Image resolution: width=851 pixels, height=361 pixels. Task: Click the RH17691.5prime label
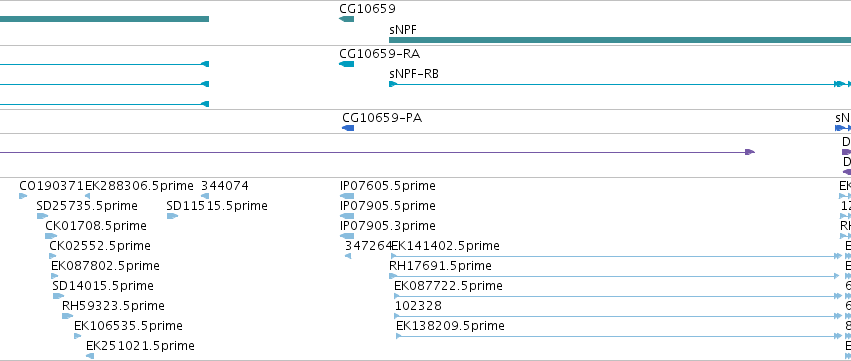440,266
